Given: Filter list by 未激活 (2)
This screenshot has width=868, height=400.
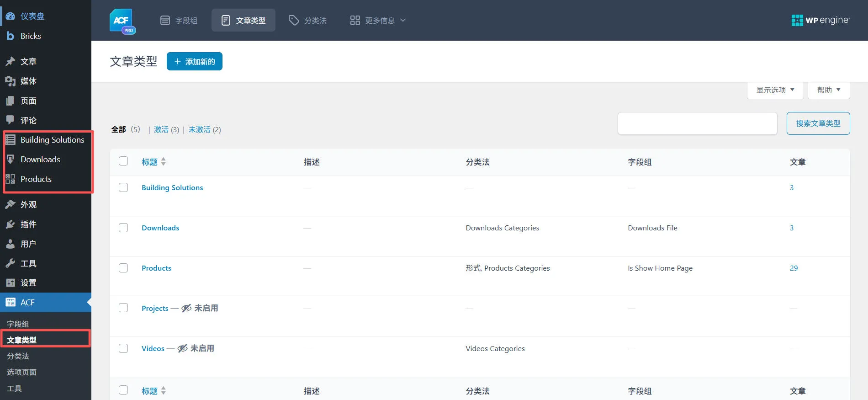Looking at the screenshot, I should point(205,129).
